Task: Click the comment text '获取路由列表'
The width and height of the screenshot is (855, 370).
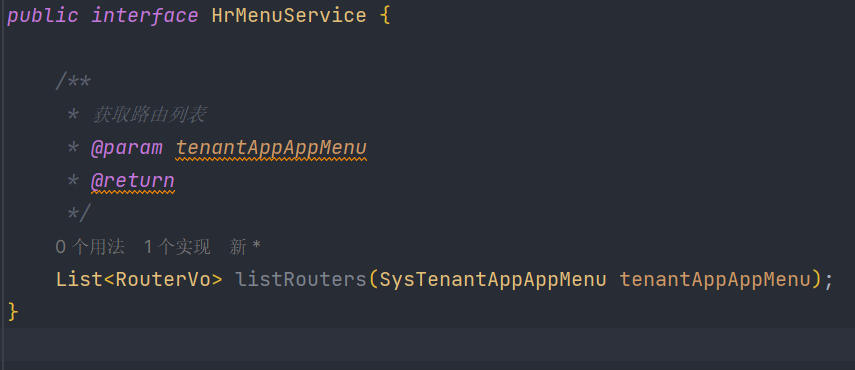Action: click(149, 115)
